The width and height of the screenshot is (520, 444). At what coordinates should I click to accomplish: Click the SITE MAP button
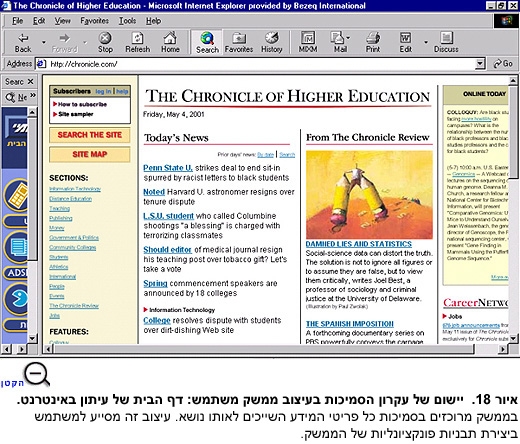90,154
